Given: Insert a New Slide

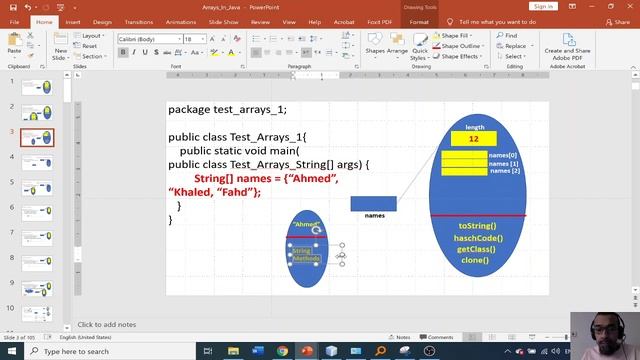Looking at the screenshot, I should [60, 46].
